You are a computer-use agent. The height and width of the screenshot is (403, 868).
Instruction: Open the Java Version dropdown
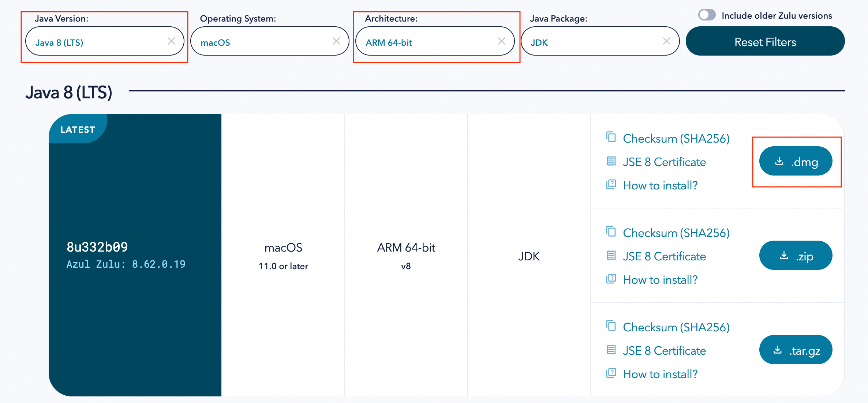pos(105,41)
